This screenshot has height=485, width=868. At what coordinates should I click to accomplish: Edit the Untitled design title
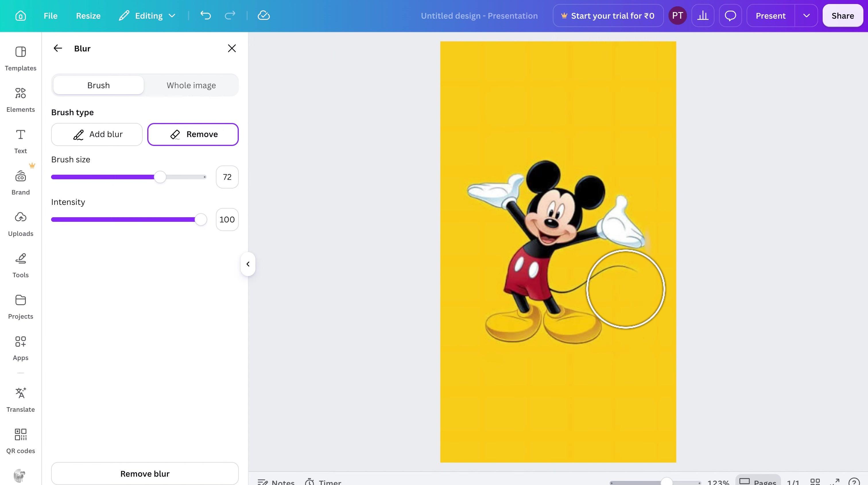(479, 16)
